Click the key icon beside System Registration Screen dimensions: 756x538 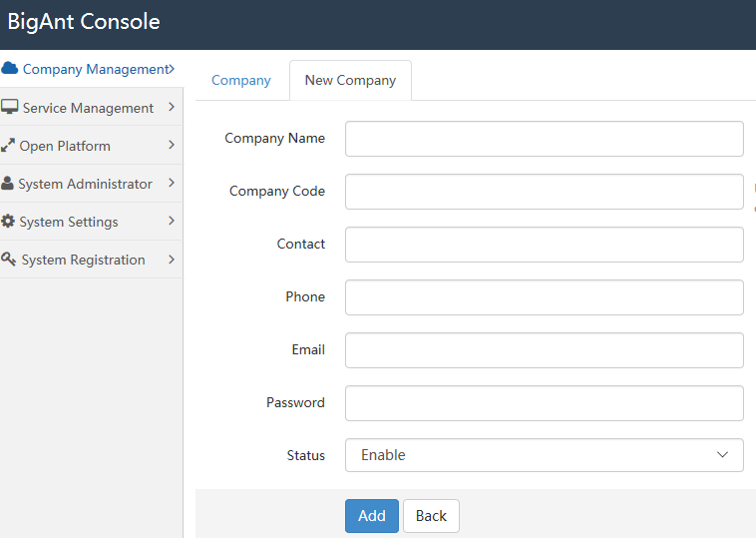pyautogui.click(x=9, y=260)
